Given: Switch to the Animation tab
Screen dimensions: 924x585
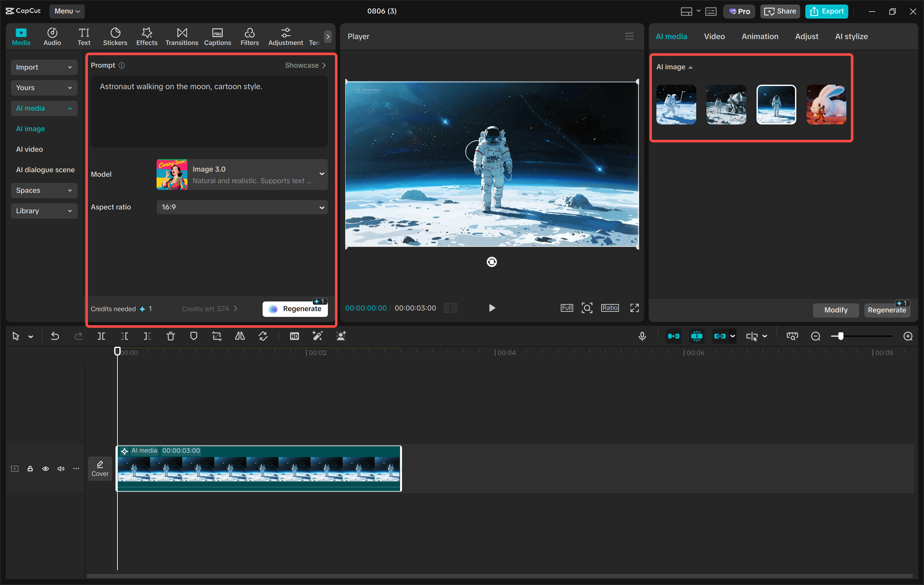Looking at the screenshot, I should tap(759, 37).
